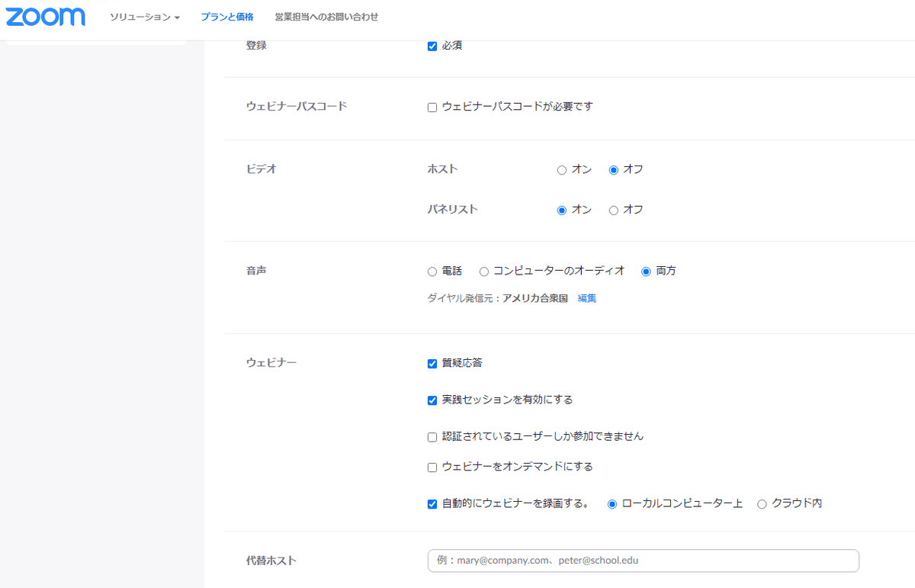This screenshot has height=588, width=915.
Task: Enable ウェビナーパスコードが必要です
Action: pyautogui.click(x=432, y=107)
